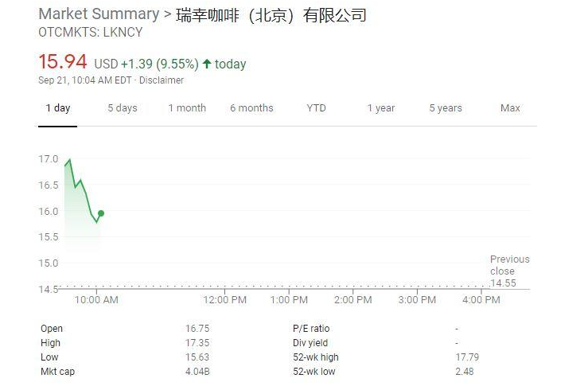Screen dimensions: 588x390
Task: Select the 6 months tab
Action: [x=251, y=108]
